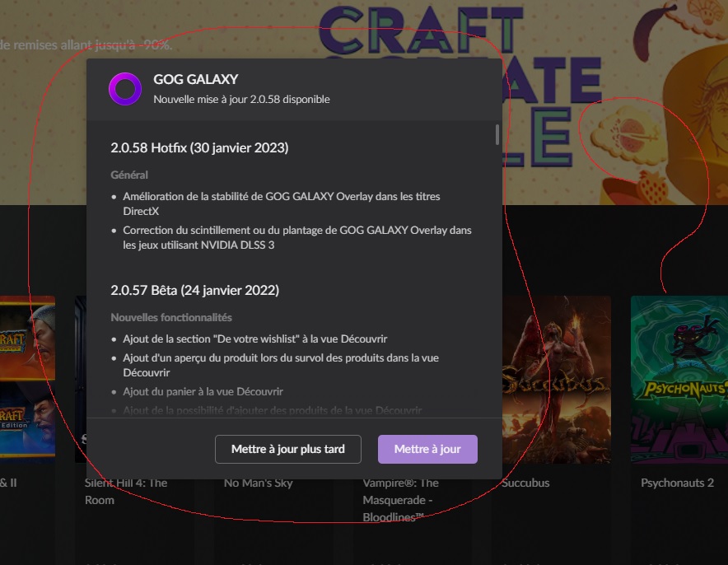Screen dimensions: 728x565
Task: Click the "Correction du scintillement" bullet
Action: [297, 237]
